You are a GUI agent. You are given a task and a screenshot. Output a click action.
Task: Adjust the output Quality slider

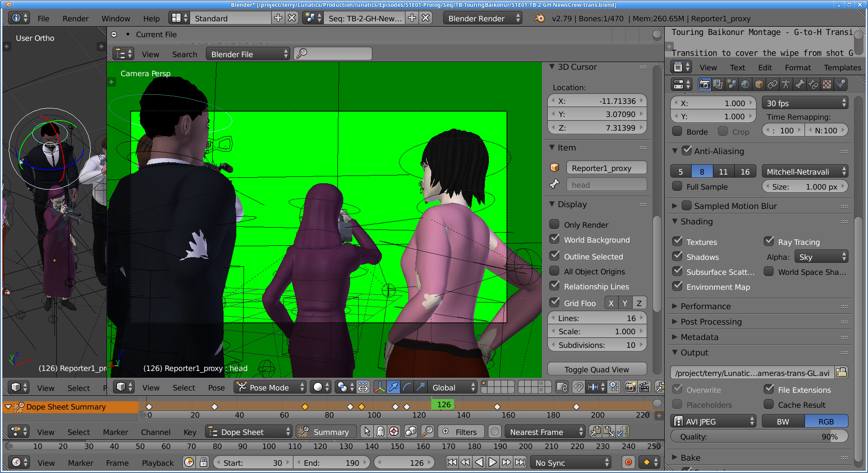[x=759, y=437]
